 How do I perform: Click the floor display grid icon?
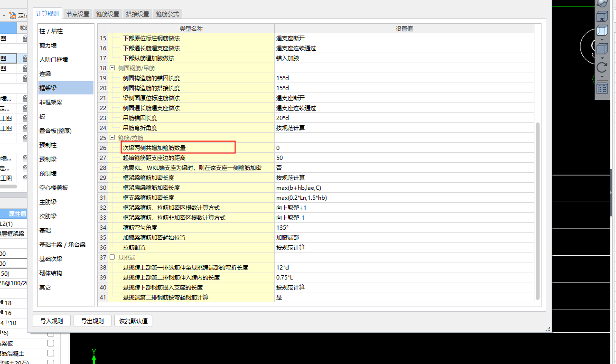click(x=602, y=88)
